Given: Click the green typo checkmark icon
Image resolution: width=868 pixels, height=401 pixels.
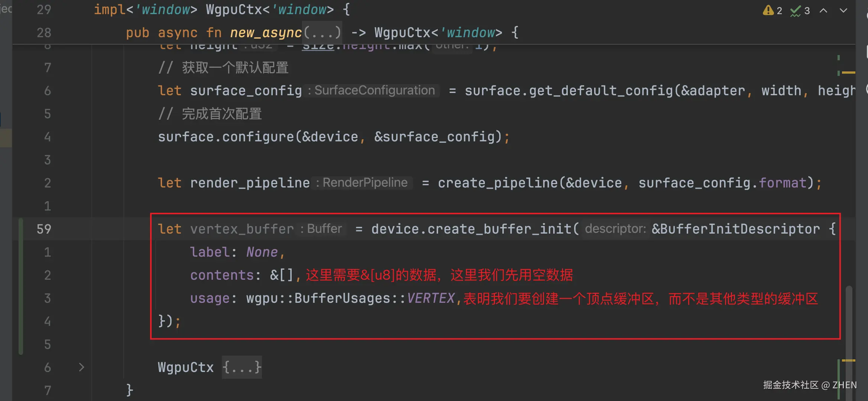Looking at the screenshot, I should coord(795,11).
